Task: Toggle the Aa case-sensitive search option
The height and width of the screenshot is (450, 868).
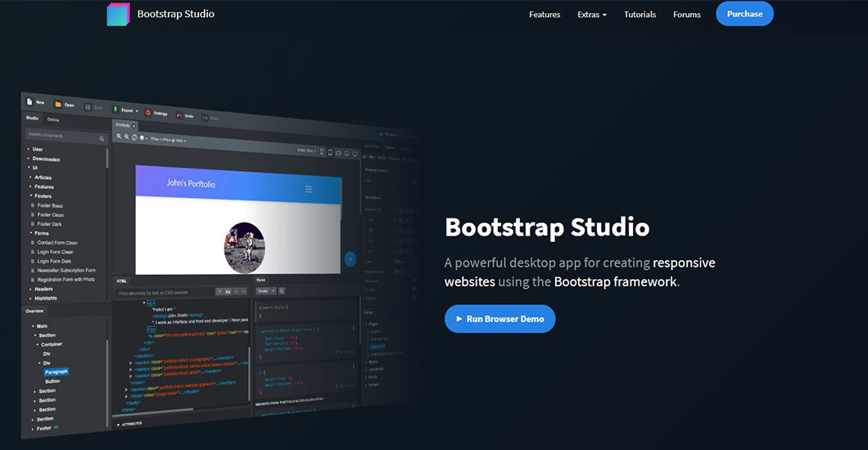Action: [x=228, y=291]
